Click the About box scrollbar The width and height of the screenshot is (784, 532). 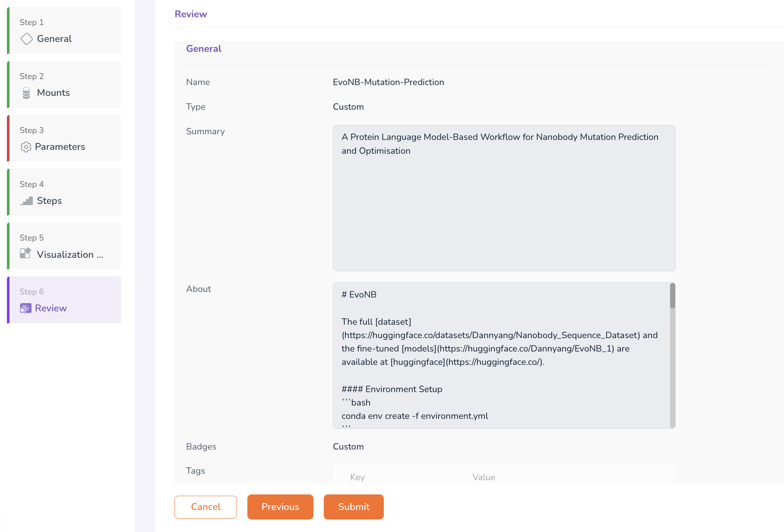click(672, 296)
